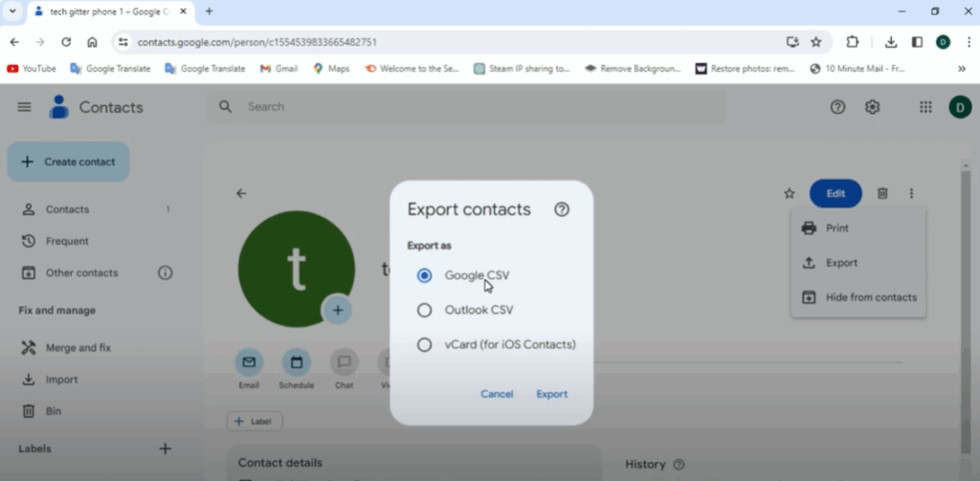Click the Create contact button
Viewport: 980px width, 481px height.
tap(68, 162)
